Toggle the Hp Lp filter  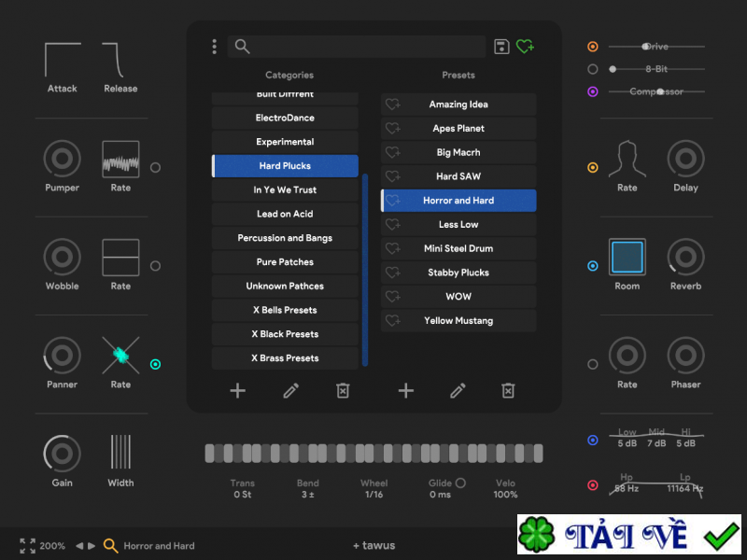coord(593,485)
